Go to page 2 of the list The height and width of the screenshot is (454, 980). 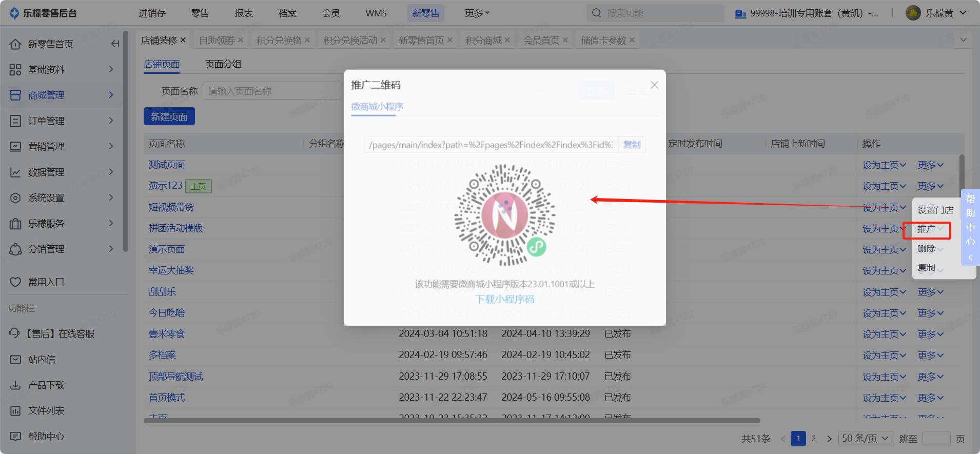pos(814,439)
